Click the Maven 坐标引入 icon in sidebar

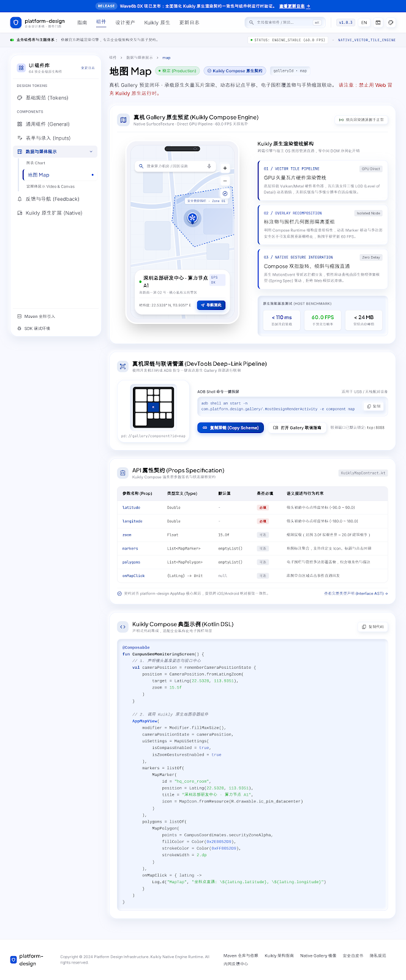tap(20, 317)
